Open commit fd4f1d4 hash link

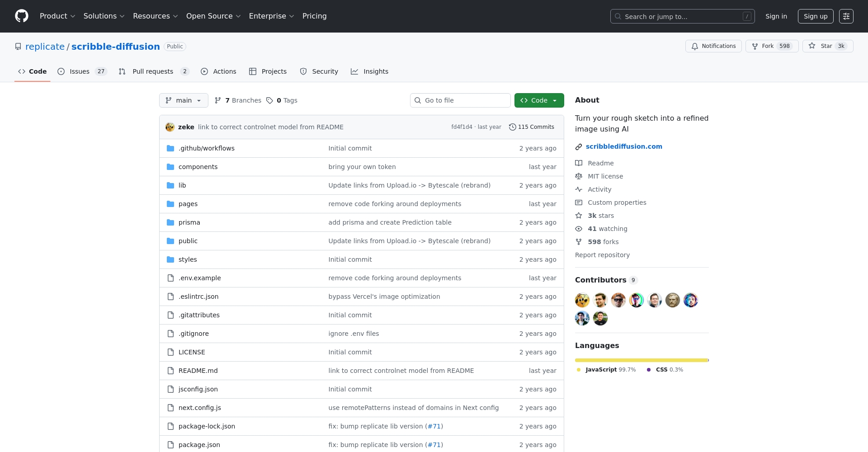click(x=462, y=127)
